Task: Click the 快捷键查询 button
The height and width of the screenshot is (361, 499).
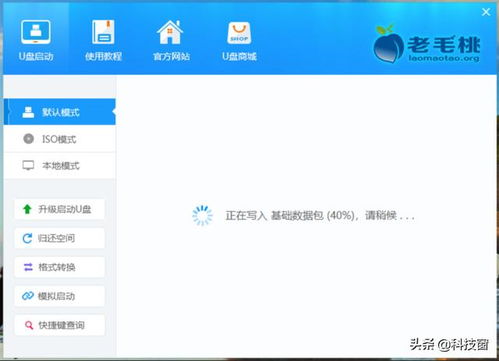Action: 60,325
